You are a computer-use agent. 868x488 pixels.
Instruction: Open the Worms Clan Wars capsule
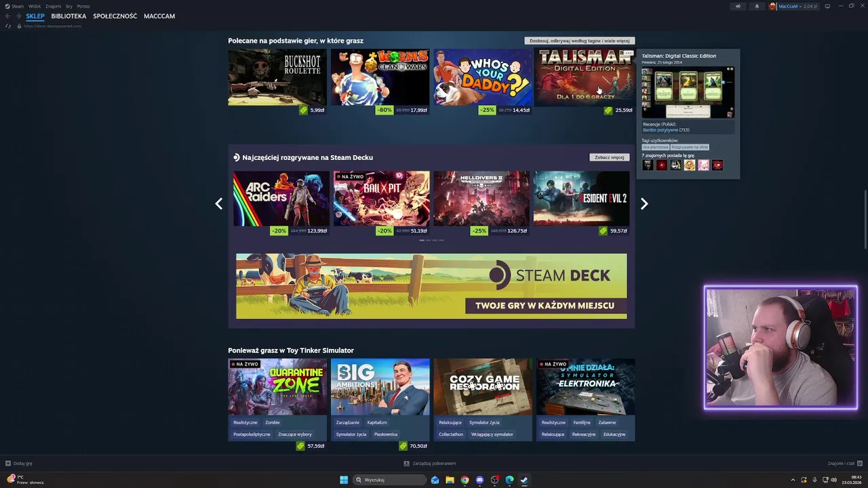coord(380,77)
